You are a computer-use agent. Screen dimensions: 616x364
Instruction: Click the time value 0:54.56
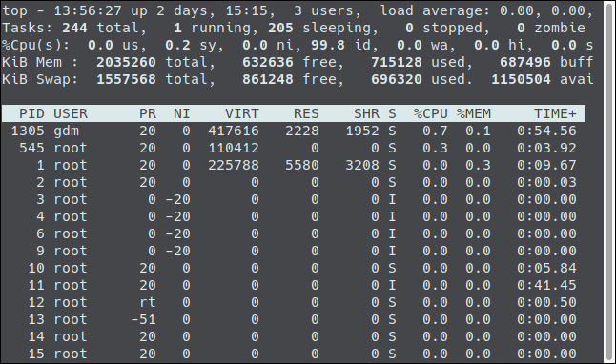click(546, 131)
